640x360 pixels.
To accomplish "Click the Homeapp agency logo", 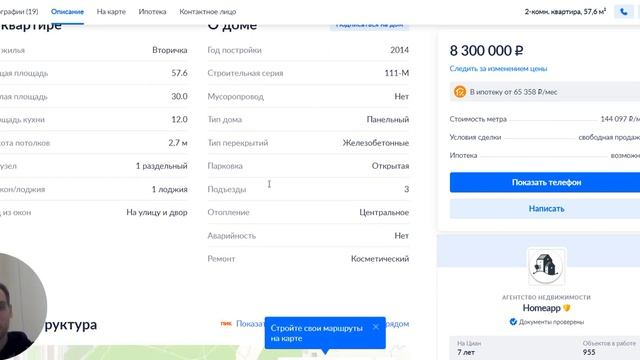I will tap(546, 266).
